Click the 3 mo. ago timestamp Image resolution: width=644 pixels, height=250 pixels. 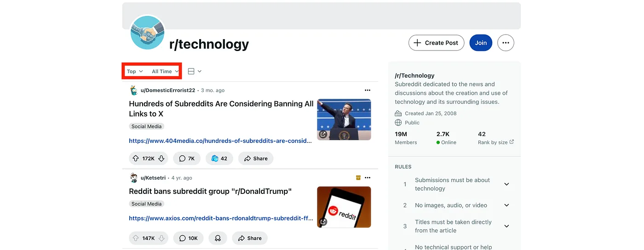point(213,91)
